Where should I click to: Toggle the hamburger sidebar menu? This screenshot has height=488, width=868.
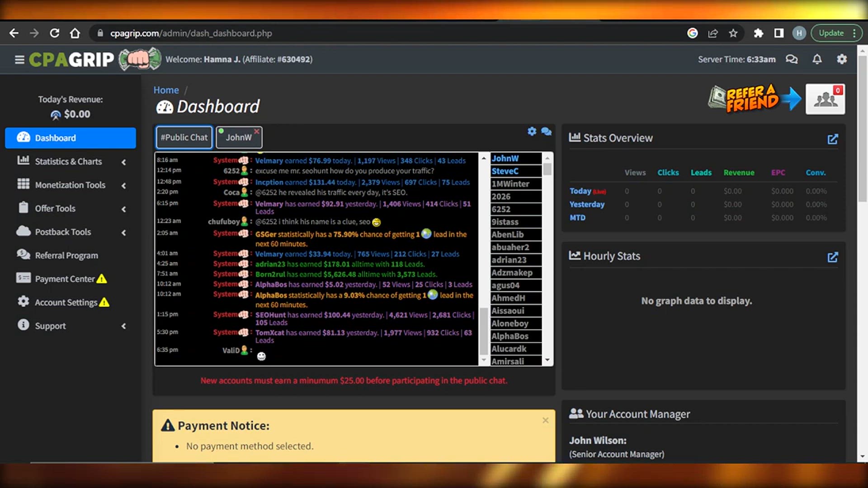(19, 60)
